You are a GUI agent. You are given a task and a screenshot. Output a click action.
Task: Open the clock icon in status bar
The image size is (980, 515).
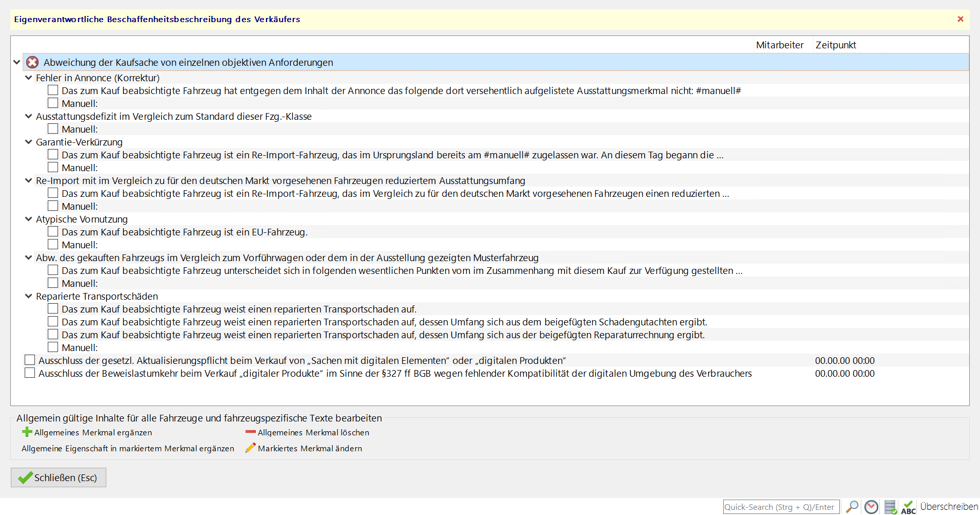coord(871,507)
